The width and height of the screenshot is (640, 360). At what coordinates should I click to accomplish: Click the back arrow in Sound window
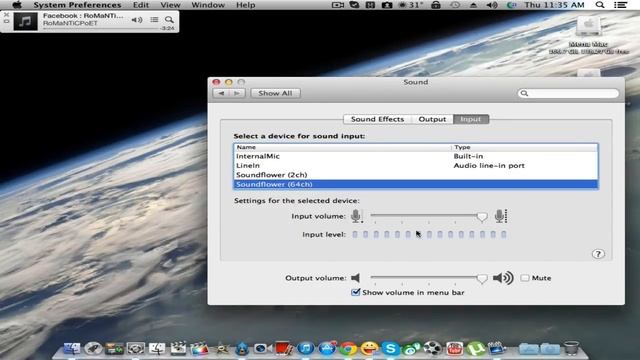coord(221,93)
